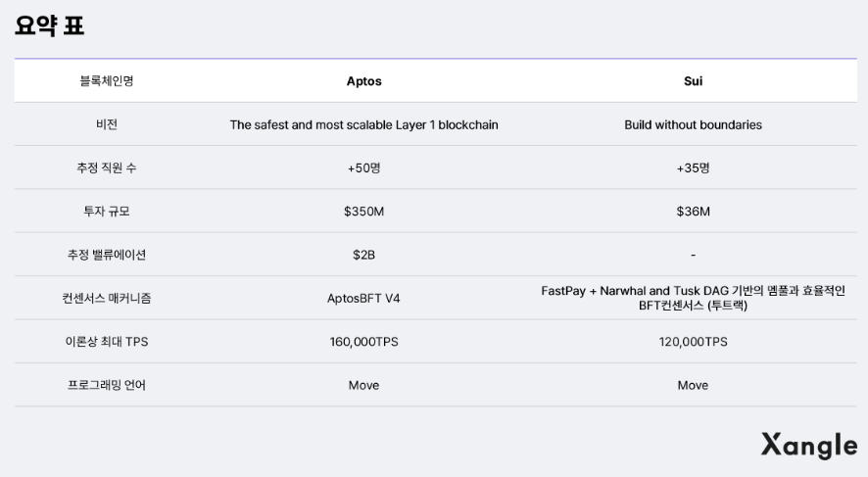Screen dimensions: 868x477
Task: Click the 컨센서스 매커니즘 row label
Action: point(107,299)
